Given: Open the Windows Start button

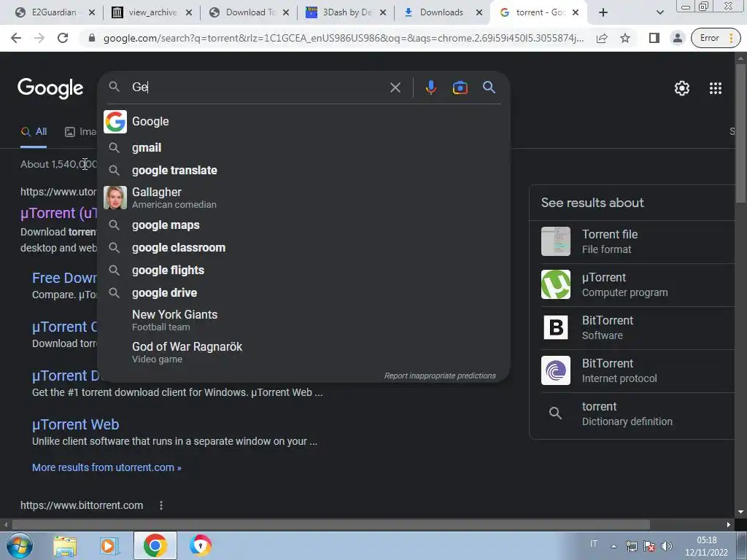Looking at the screenshot, I should [x=19, y=545].
